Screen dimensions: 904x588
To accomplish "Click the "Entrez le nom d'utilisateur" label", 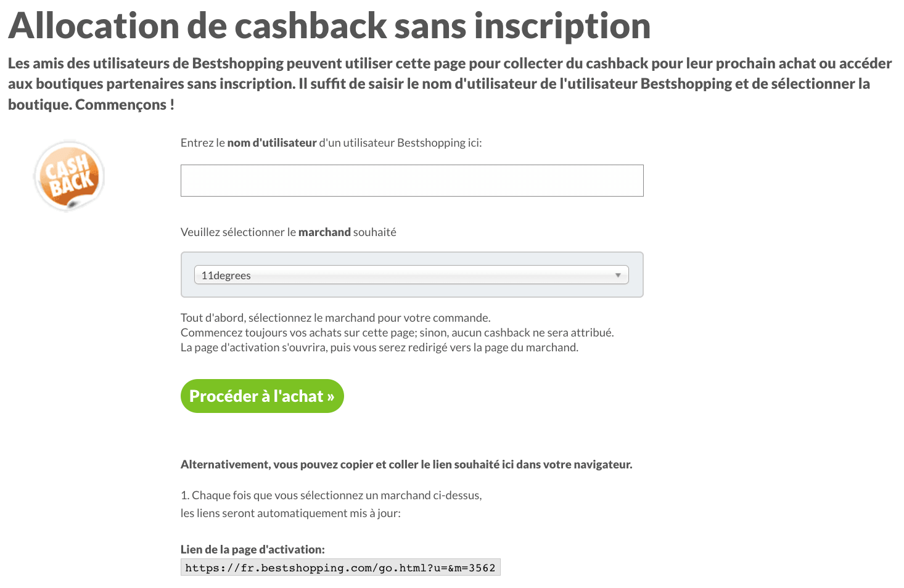I will (331, 143).
